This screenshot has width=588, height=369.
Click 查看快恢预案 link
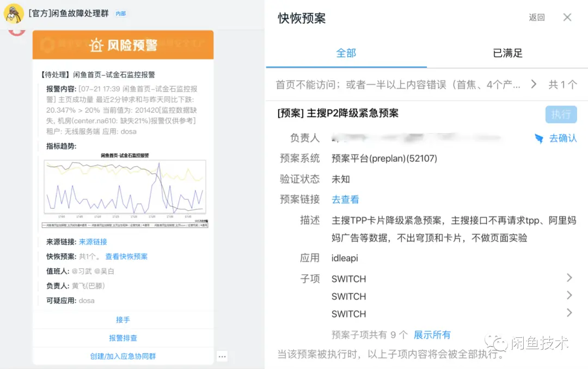pyautogui.click(x=126, y=256)
